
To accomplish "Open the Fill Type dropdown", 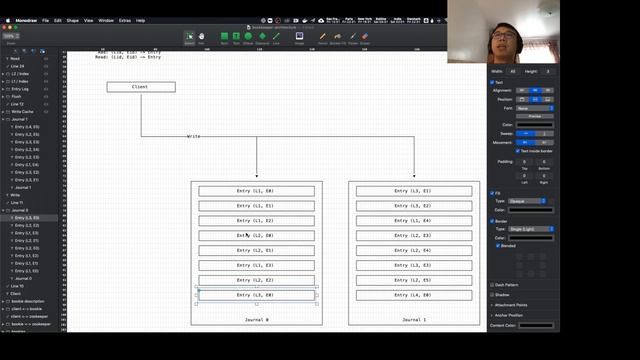I will (527, 201).
